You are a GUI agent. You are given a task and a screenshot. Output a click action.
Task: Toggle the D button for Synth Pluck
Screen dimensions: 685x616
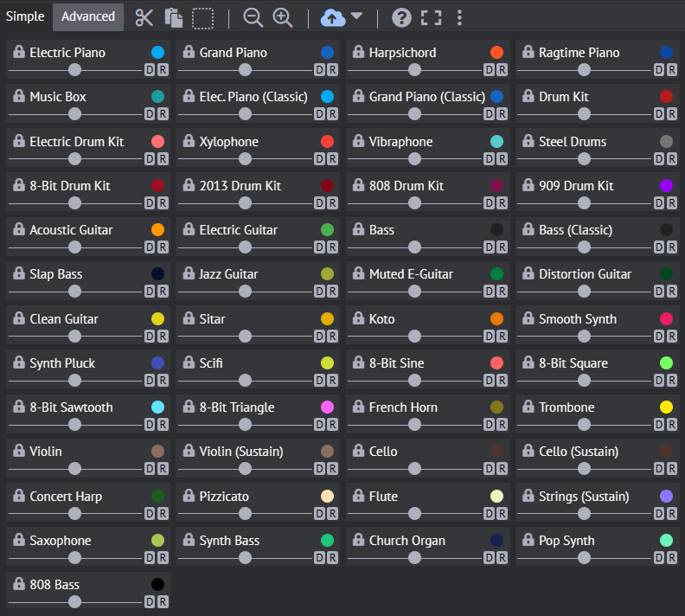pos(150,381)
